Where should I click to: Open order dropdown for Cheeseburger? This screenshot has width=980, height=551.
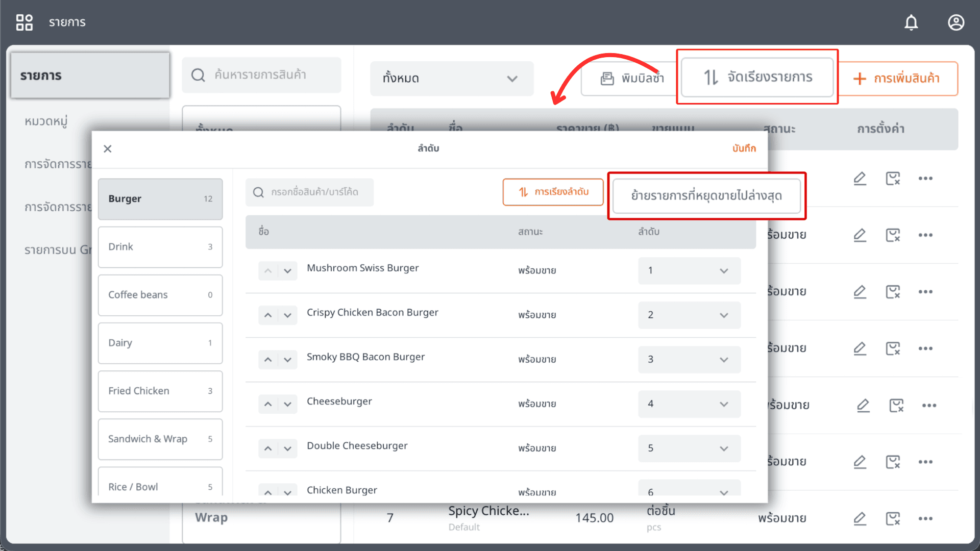click(689, 404)
